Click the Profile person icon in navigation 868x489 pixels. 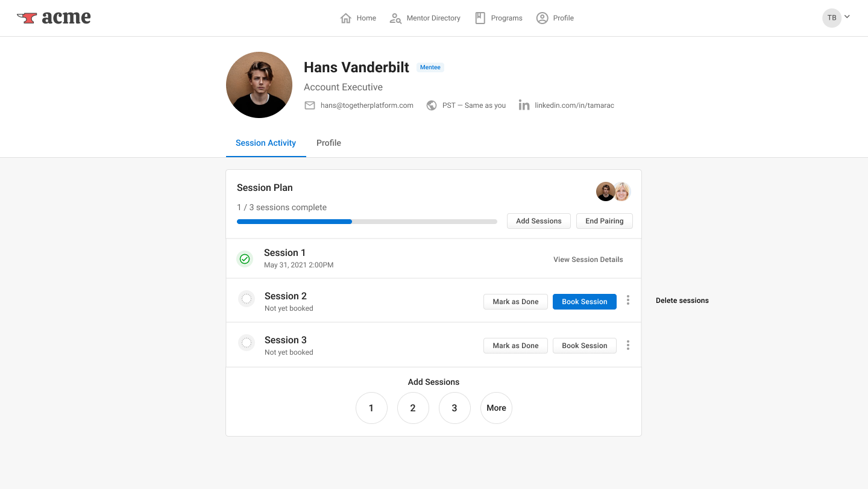tap(541, 18)
